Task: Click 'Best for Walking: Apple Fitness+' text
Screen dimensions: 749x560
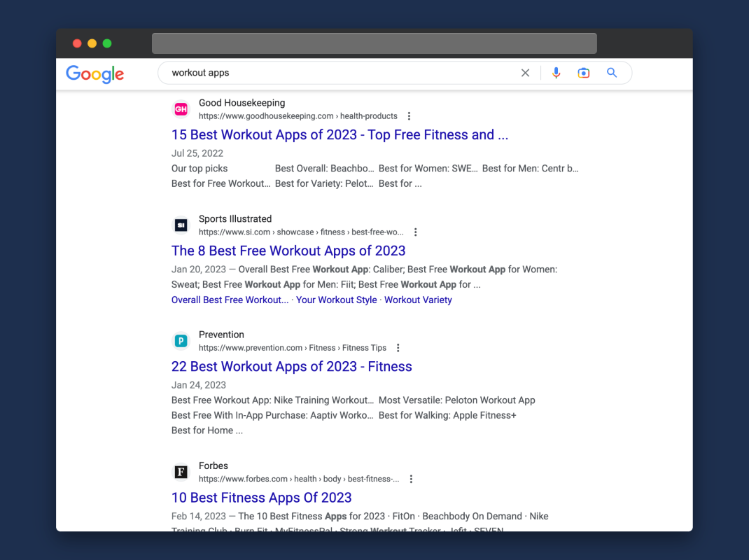Action: [x=447, y=416]
